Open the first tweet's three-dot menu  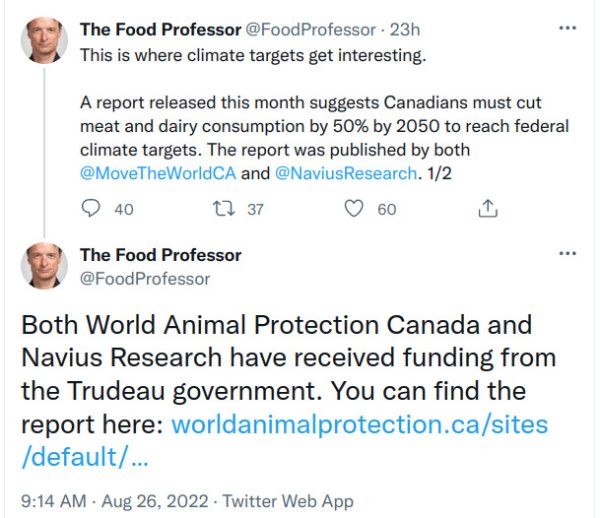click(567, 30)
